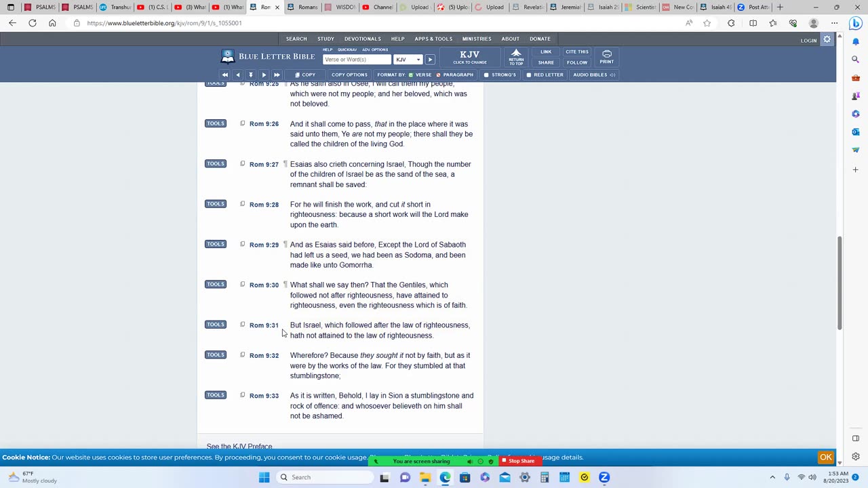Open Zoom app from taskbar
The image size is (868, 488).
coord(604,477)
